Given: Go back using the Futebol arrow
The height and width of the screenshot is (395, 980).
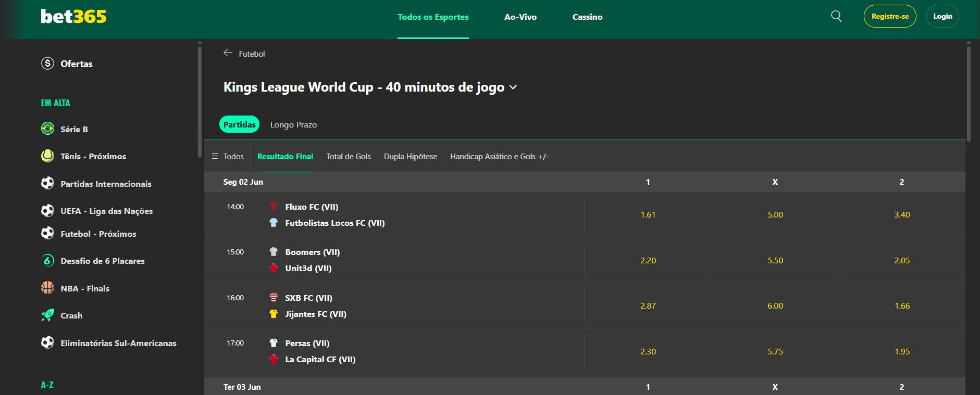Looking at the screenshot, I should pos(228,53).
